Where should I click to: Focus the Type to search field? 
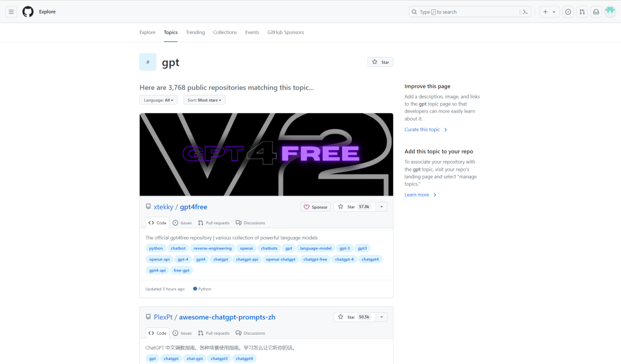(x=465, y=12)
